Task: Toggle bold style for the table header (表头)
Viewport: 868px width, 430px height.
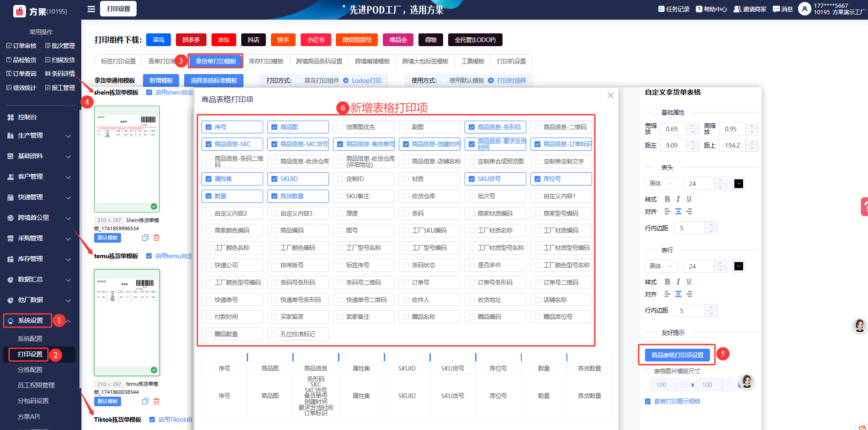Action: tap(667, 199)
